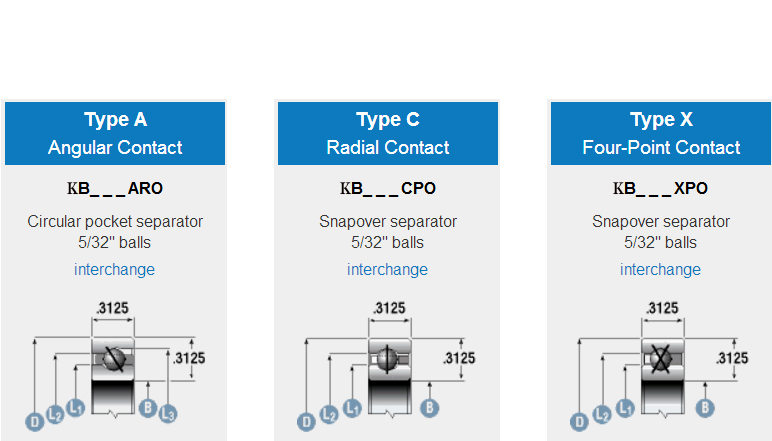Click the B marker in Type X diagram

click(705, 408)
